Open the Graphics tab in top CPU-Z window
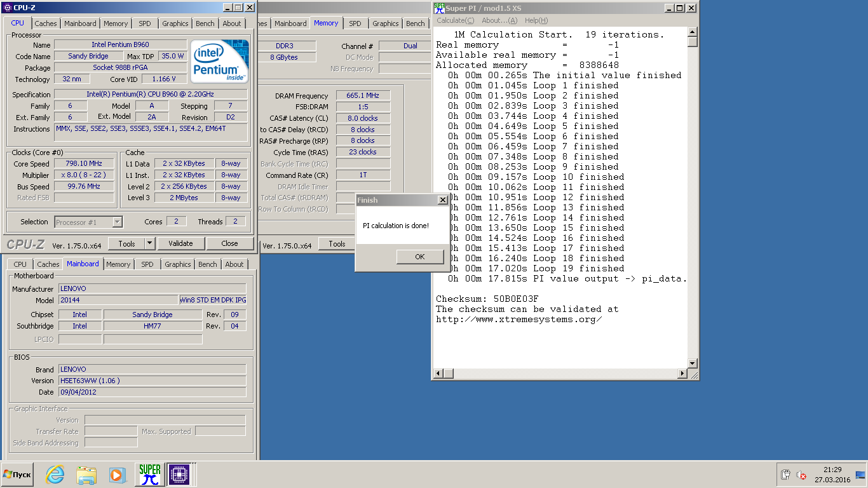The width and height of the screenshot is (868, 488). 175,24
